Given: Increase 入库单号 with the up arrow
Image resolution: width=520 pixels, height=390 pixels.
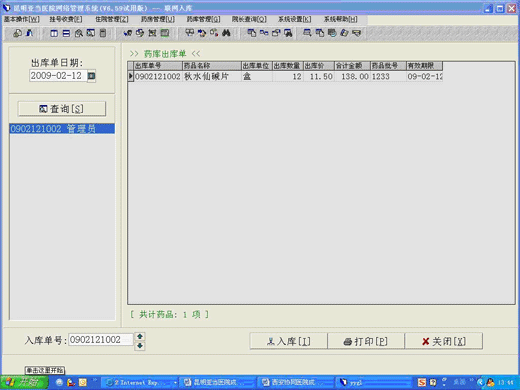Looking at the screenshot, I should pyautogui.click(x=140, y=337).
